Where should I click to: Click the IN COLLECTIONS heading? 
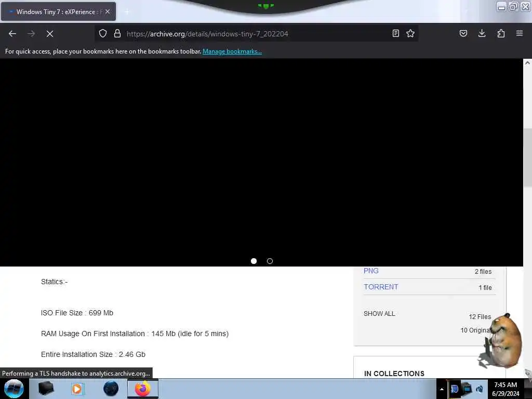394,374
